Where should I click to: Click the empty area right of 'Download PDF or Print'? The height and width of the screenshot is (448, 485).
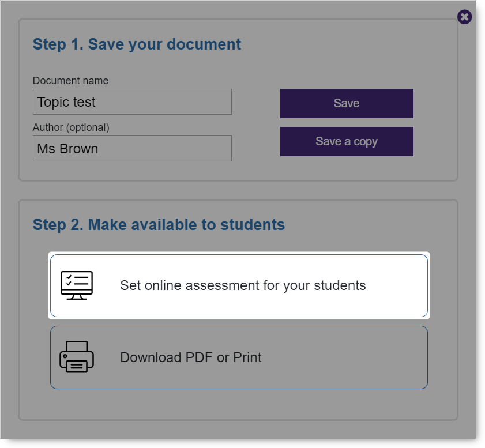pyautogui.click(x=343, y=357)
